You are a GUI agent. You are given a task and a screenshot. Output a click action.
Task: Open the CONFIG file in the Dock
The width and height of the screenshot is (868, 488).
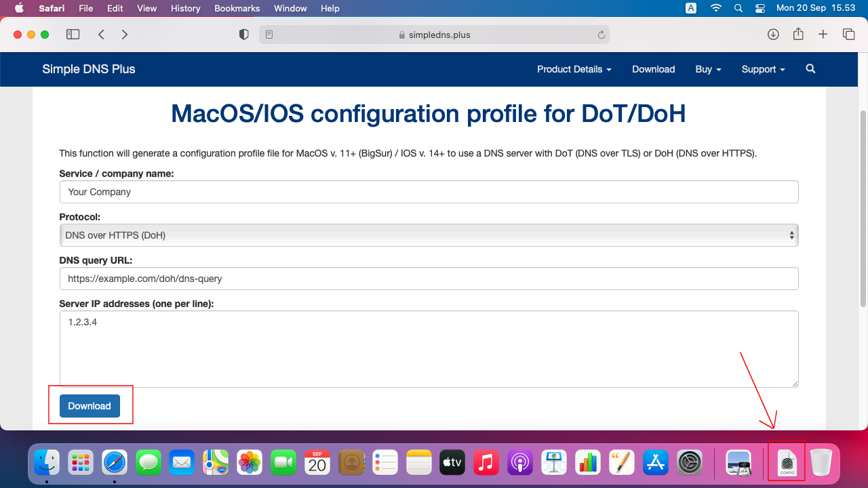click(787, 462)
